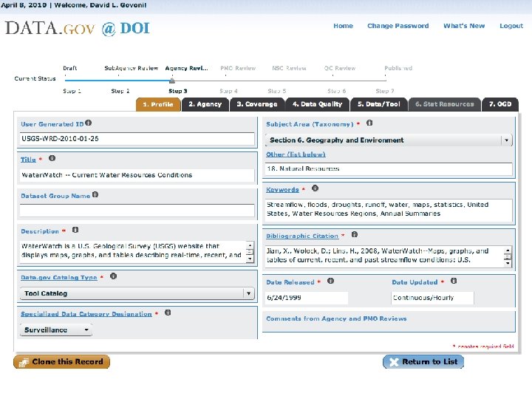
Task: Open the 4. Data Quality tab
Action: pos(318,104)
